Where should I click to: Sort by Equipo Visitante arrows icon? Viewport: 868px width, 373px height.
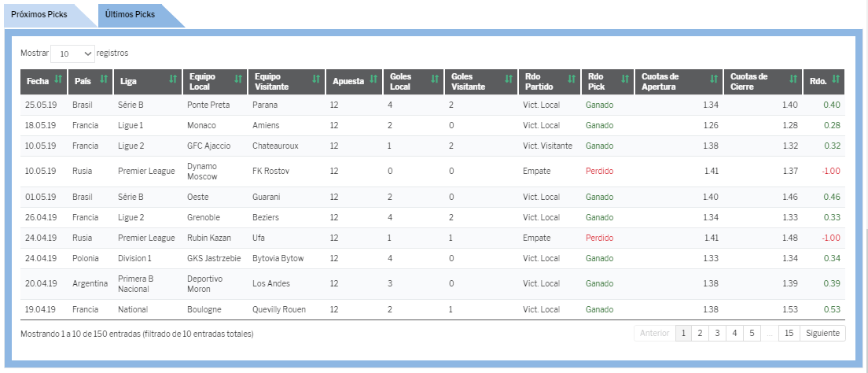click(316, 79)
